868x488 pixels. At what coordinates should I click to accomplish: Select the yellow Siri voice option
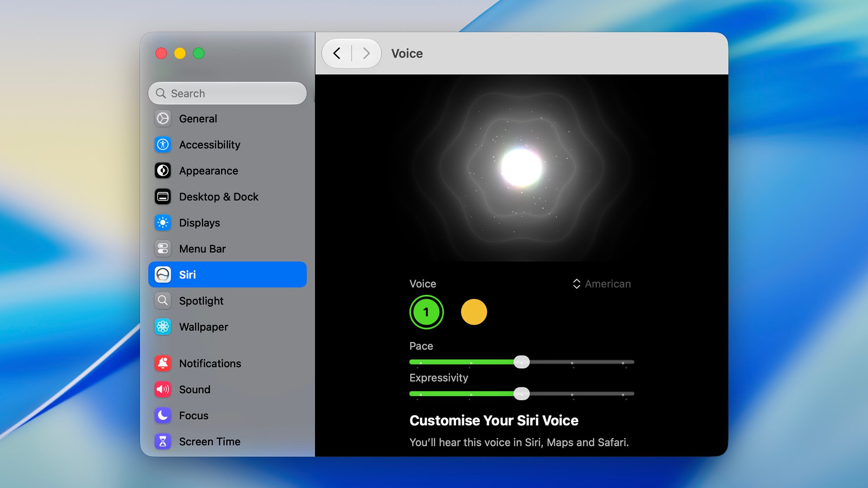coord(474,312)
